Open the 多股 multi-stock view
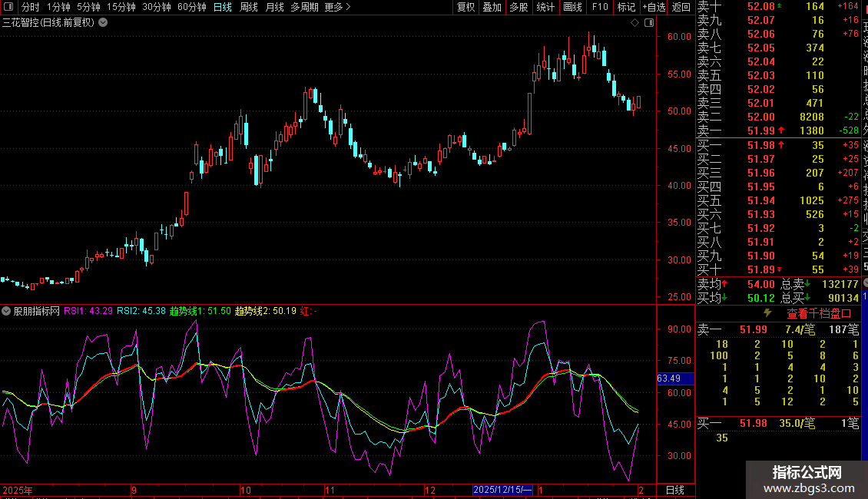Viewport: 868px width, 499px height. tap(518, 7)
